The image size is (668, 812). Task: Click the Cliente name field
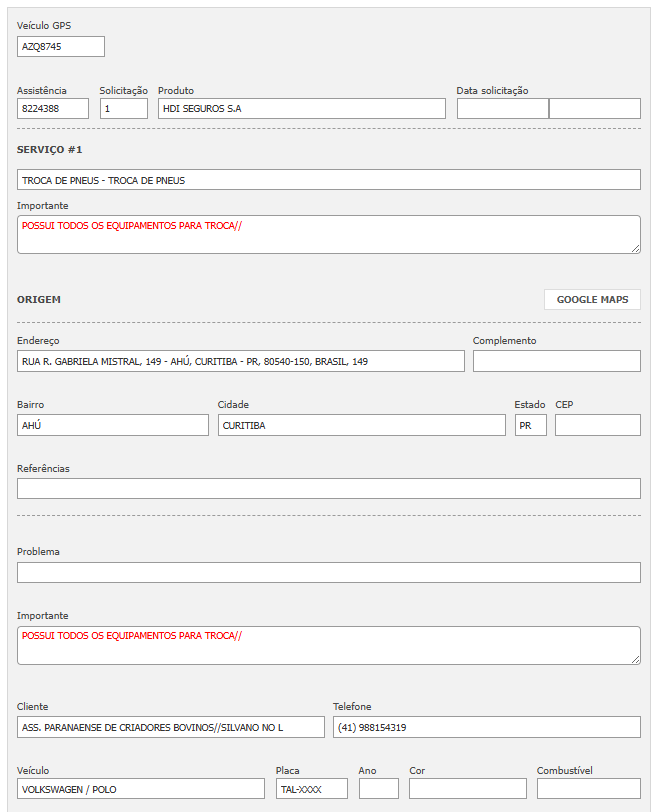click(x=170, y=727)
